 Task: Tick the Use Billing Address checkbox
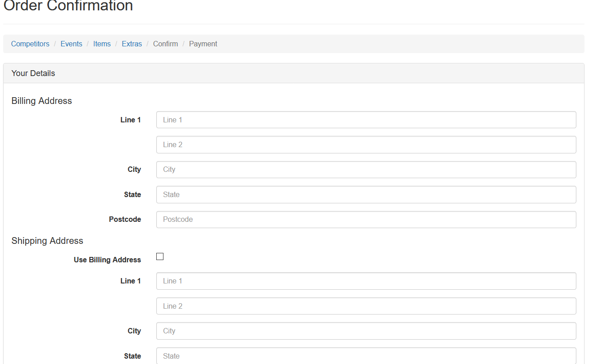(x=159, y=256)
